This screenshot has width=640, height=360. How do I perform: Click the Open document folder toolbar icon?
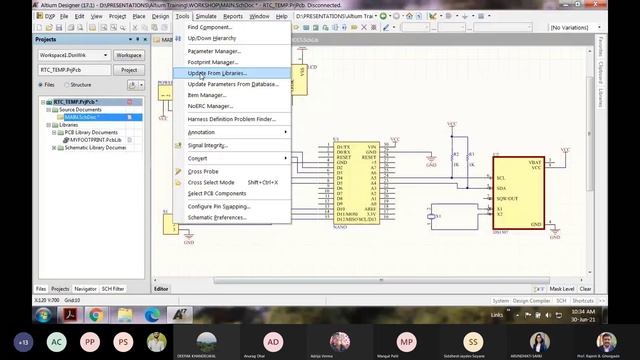[49, 27]
